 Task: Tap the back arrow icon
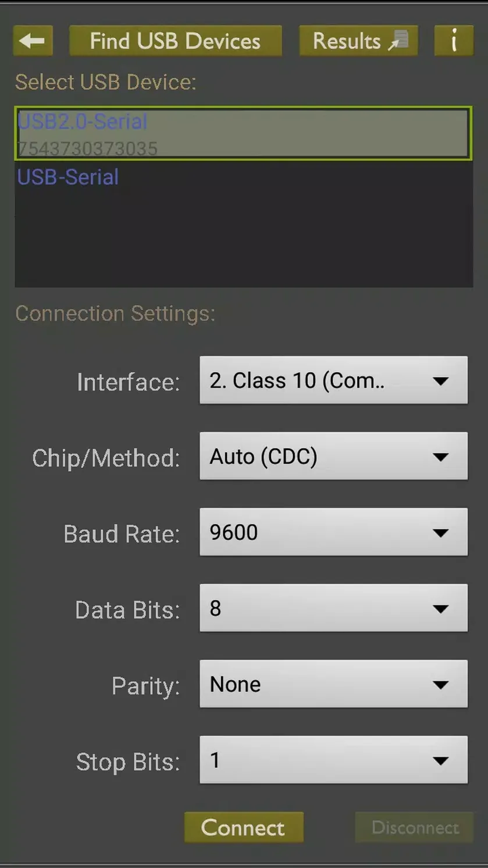point(33,41)
